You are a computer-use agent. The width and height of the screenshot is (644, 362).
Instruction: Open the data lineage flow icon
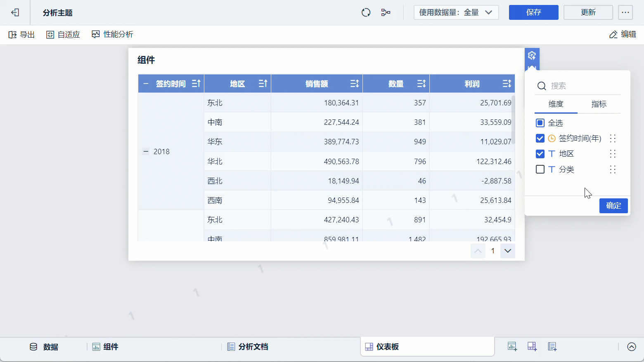[386, 12]
